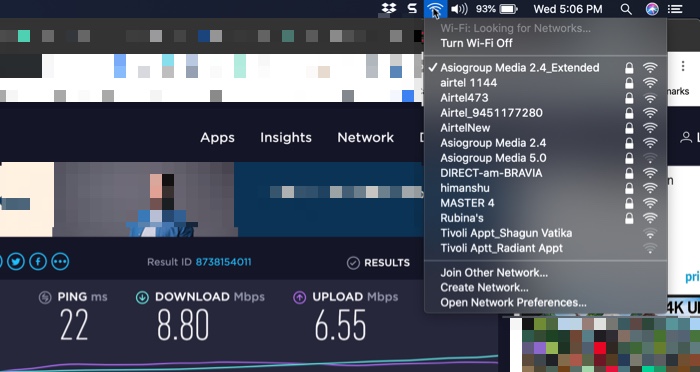Open the Apps link on Speedtest
Viewport: 700px width, 372px height.
click(x=217, y=138)
